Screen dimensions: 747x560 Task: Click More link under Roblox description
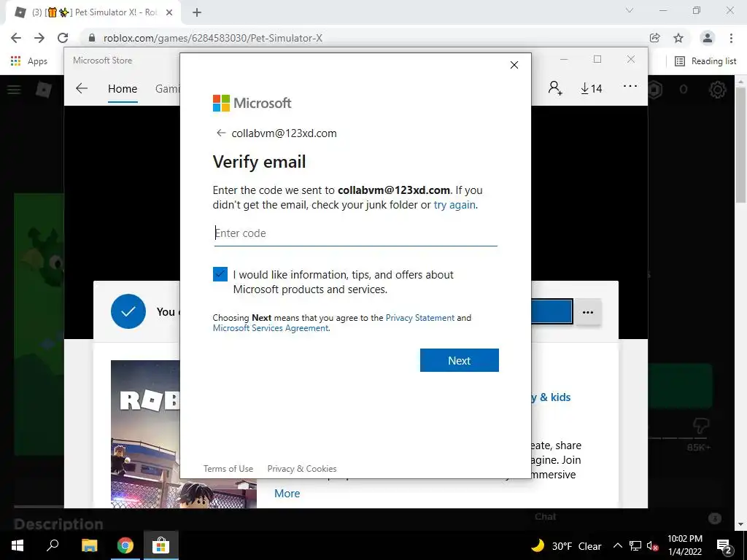point(287,494)
